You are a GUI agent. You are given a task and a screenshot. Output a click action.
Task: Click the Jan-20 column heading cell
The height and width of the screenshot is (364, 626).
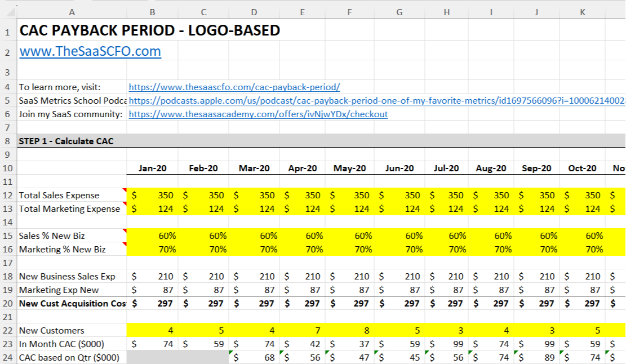tap(153, 168)
